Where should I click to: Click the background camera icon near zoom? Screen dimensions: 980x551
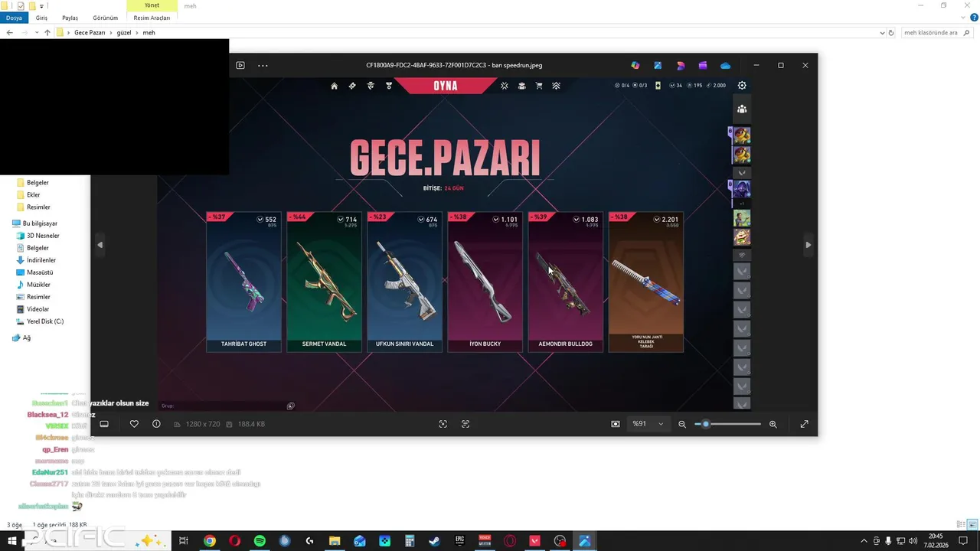tap(616, 424)
